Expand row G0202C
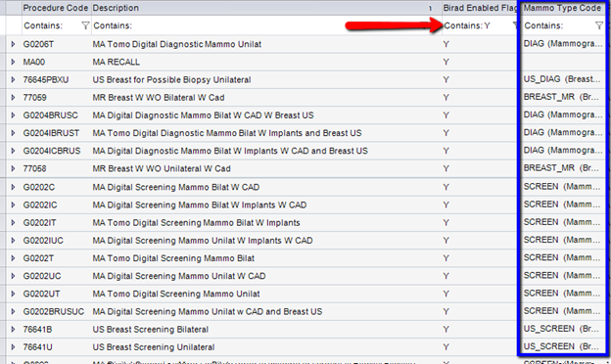 [13, 187]
